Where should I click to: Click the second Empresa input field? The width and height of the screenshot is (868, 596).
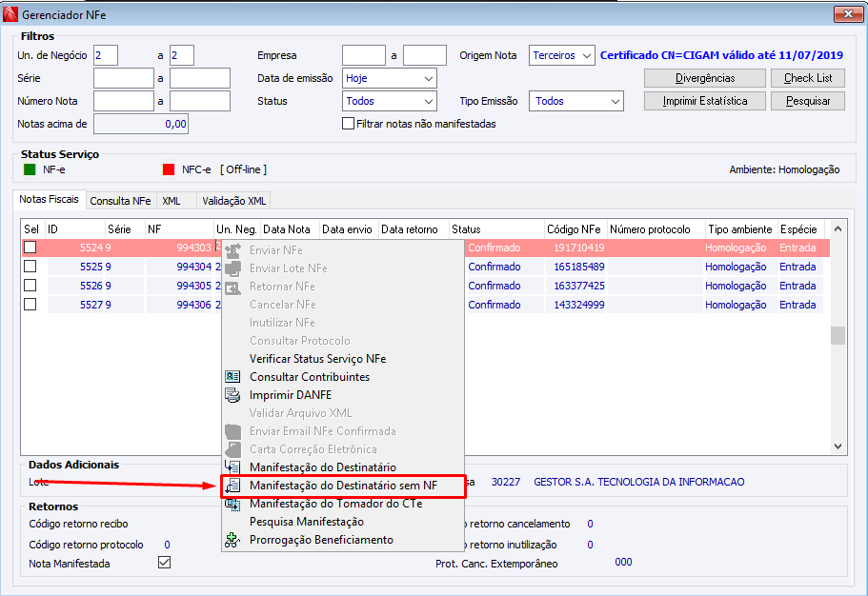point(425,55)
